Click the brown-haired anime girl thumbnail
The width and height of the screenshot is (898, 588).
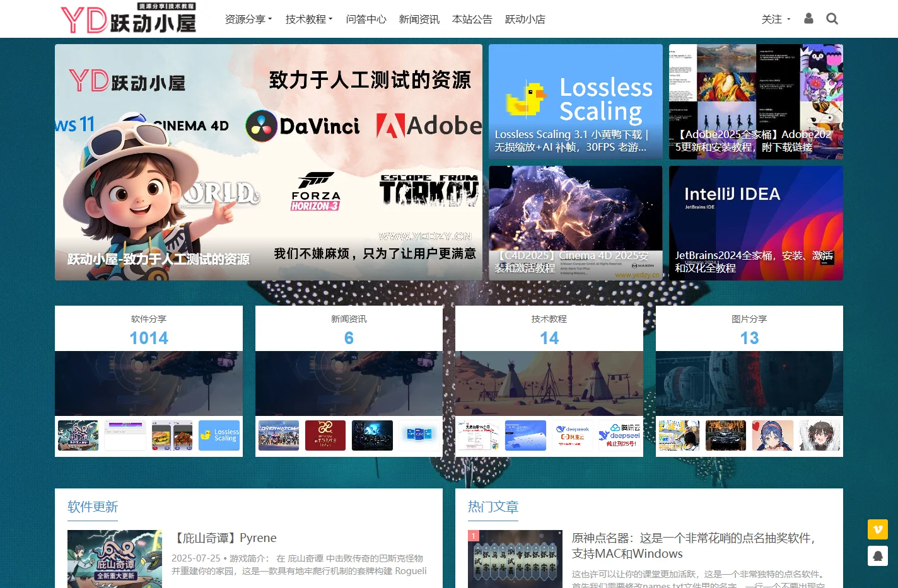(820, 435)
